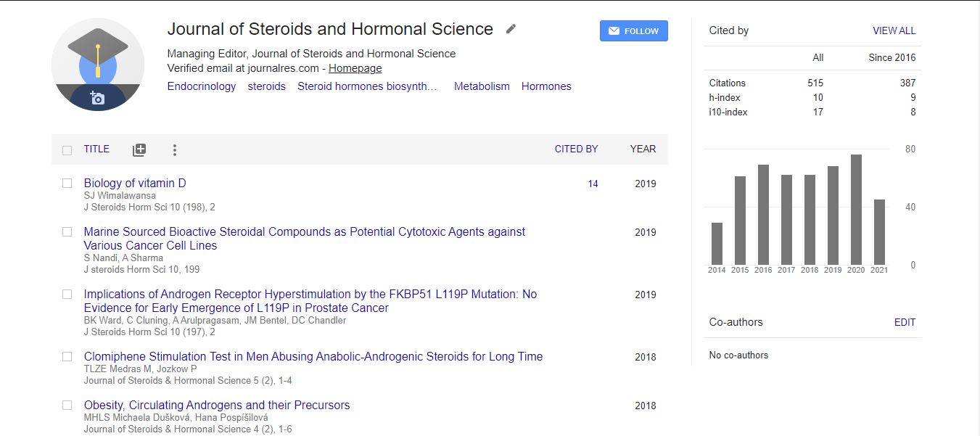Toggle the select-all checkbox beside TITLE

pos(67,150)
